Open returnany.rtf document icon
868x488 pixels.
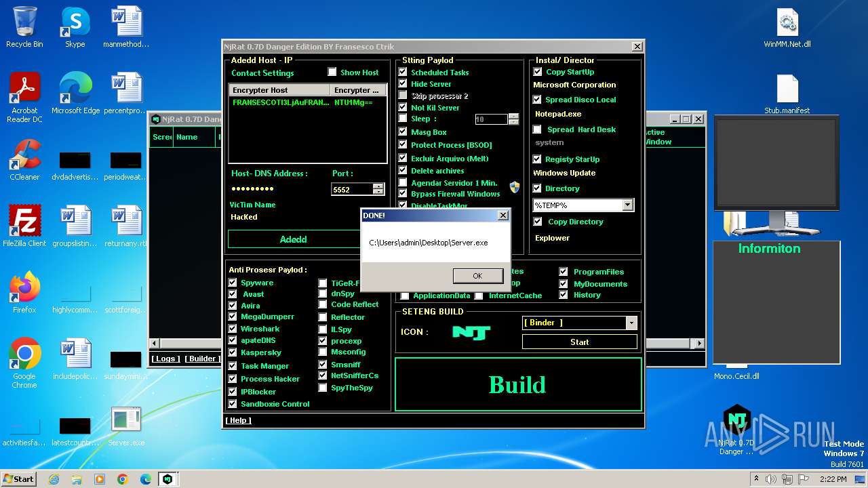coord(126,226)
